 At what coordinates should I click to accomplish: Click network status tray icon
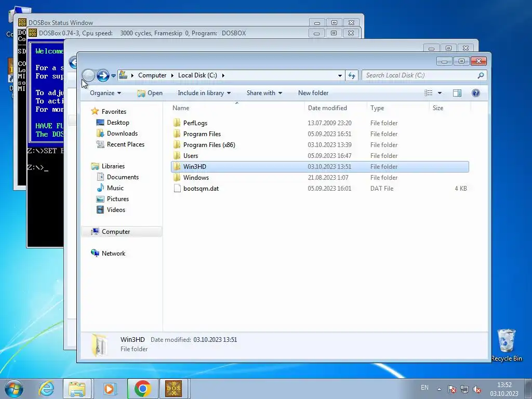464,389
